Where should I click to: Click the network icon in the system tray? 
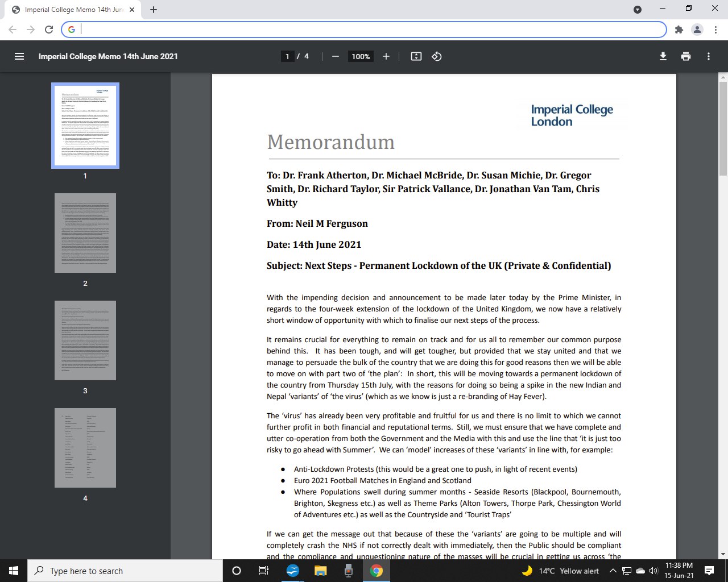627,571
